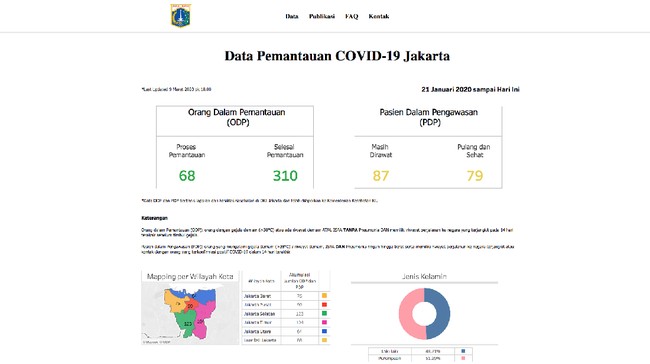Click the Proses Pemantauan label
650x364 pixels.
pos(187,151)
